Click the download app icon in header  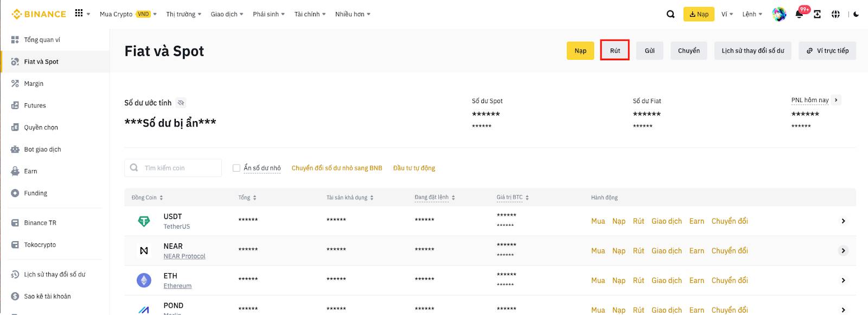coord(817,14)
